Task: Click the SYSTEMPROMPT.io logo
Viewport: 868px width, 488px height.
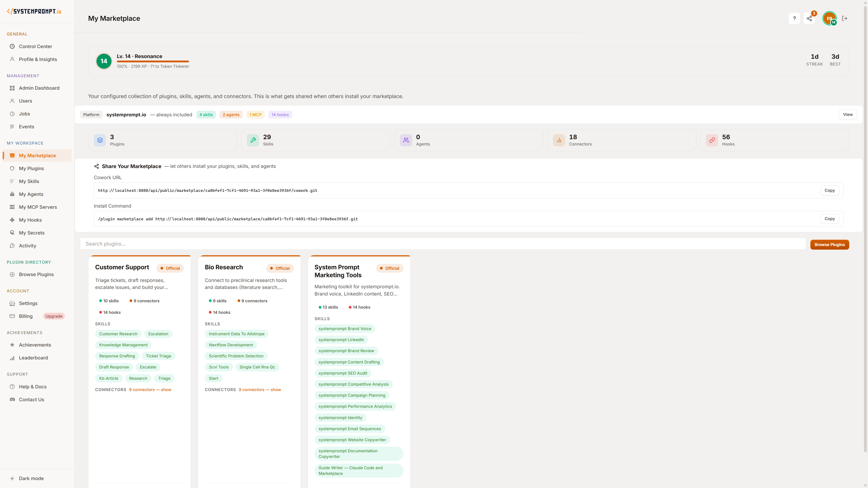Action: tap(34, 11)
